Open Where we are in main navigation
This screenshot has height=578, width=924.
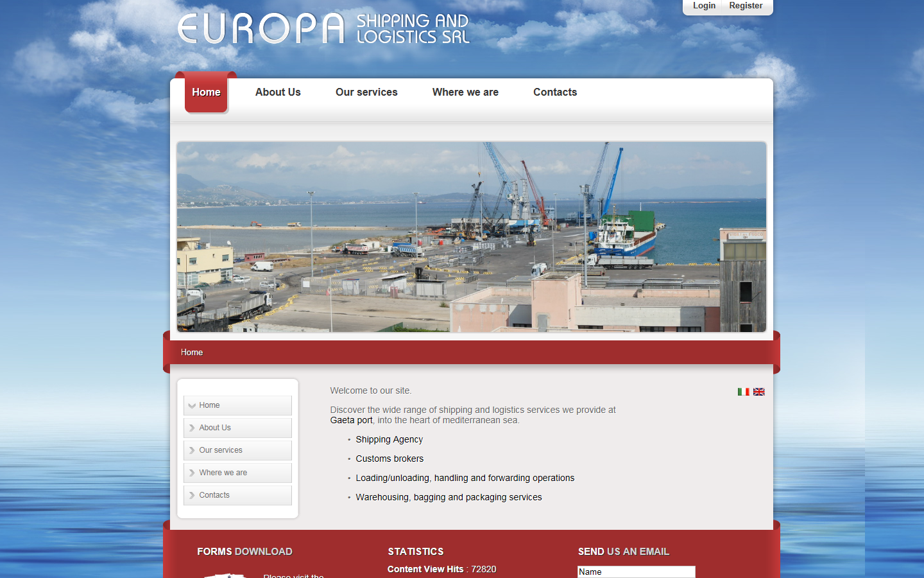(465, 92)
